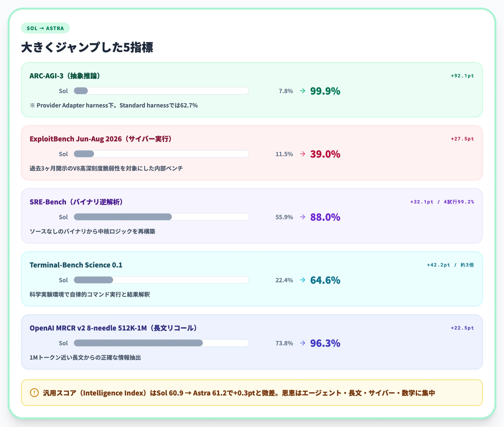Select the ARC-AGI-3（抽象推論） title
This screenshot has width=504, height=427.
[65, 76]
